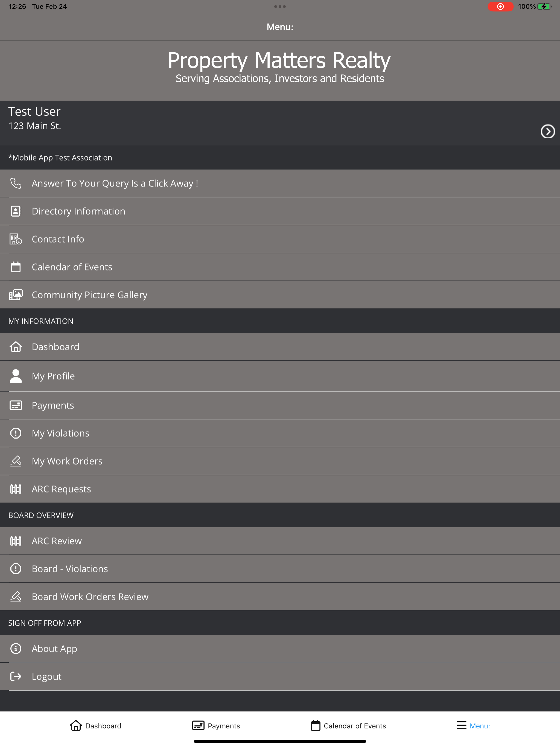Switch to the Payments tab label at bottom
This screenshot has width=560, height=747.
pyautogui.click(x=224, y=726)
